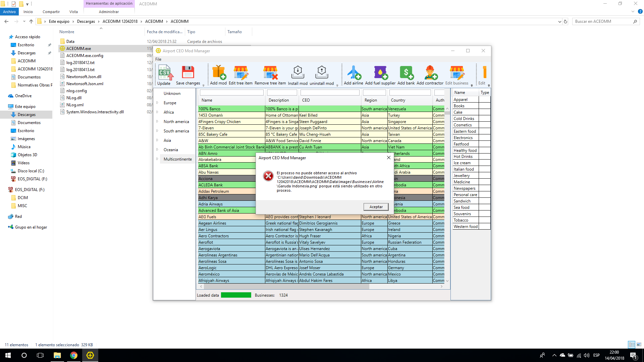Click the Country column filter field

tap(410, 93)
